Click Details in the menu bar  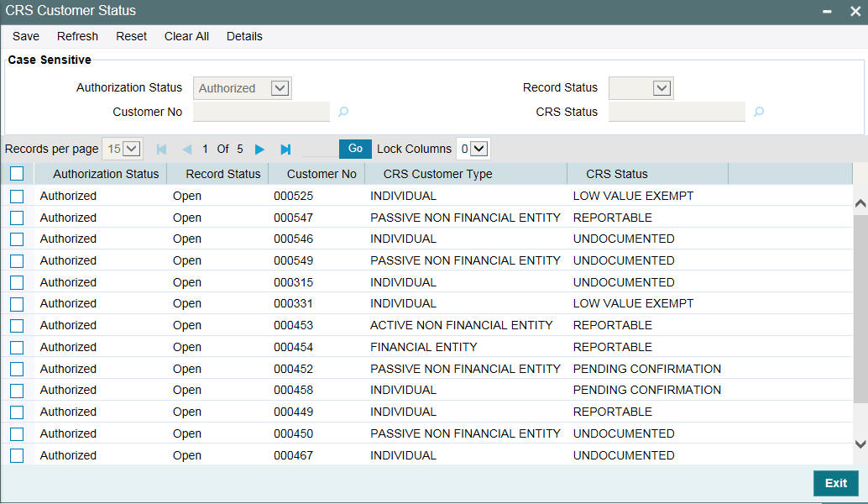tap(244, 36)
